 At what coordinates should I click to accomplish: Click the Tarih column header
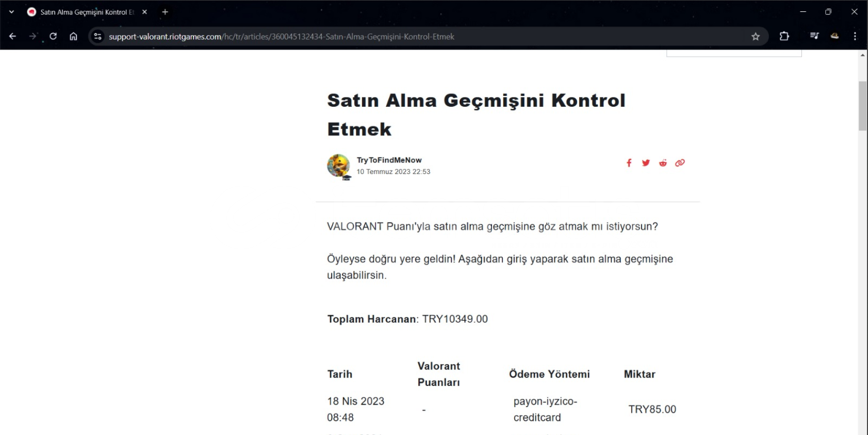coord(340,374)
